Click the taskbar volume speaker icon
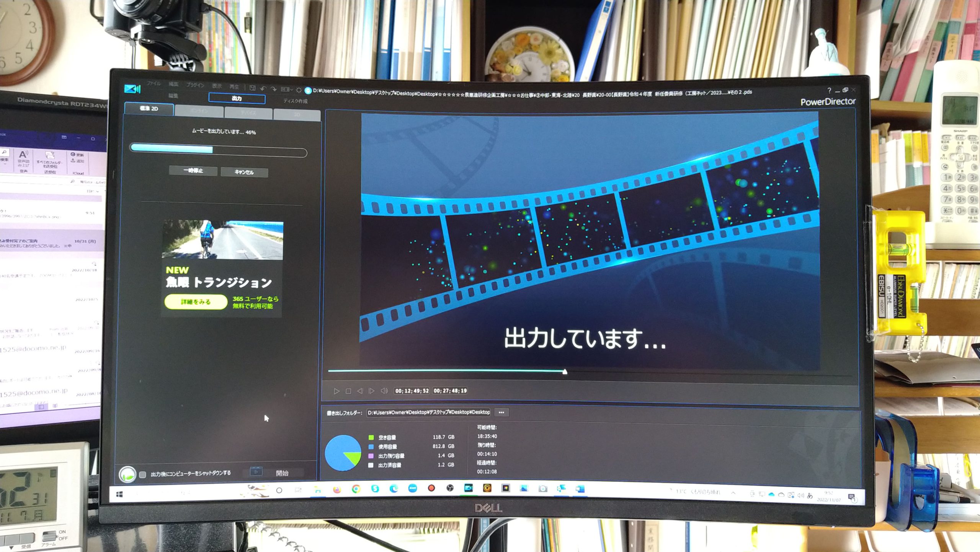 [x=800, y=495]
